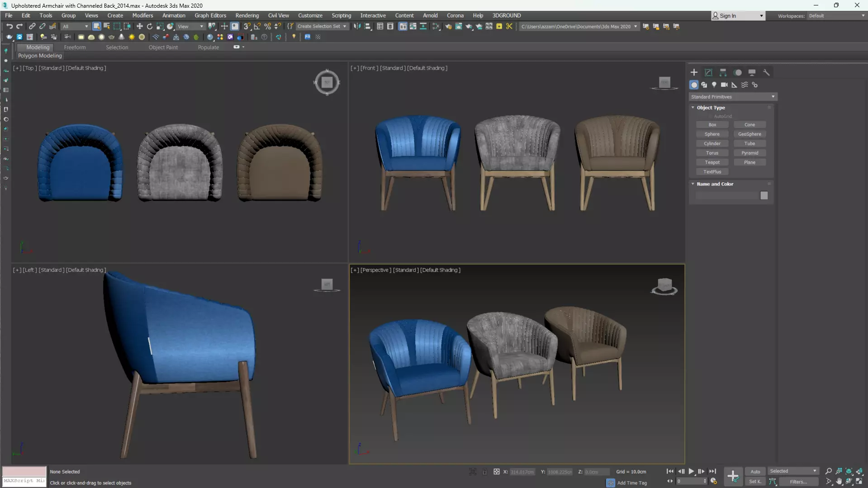
Task: Toggle Selection Lock icon in status bar
Action: pyautogui.click(x=484, y=472)
